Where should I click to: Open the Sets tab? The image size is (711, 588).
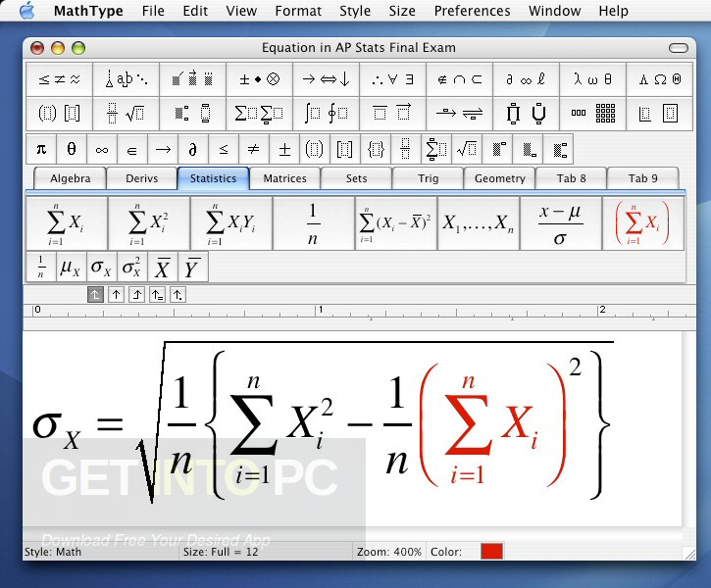coord(356,178)
